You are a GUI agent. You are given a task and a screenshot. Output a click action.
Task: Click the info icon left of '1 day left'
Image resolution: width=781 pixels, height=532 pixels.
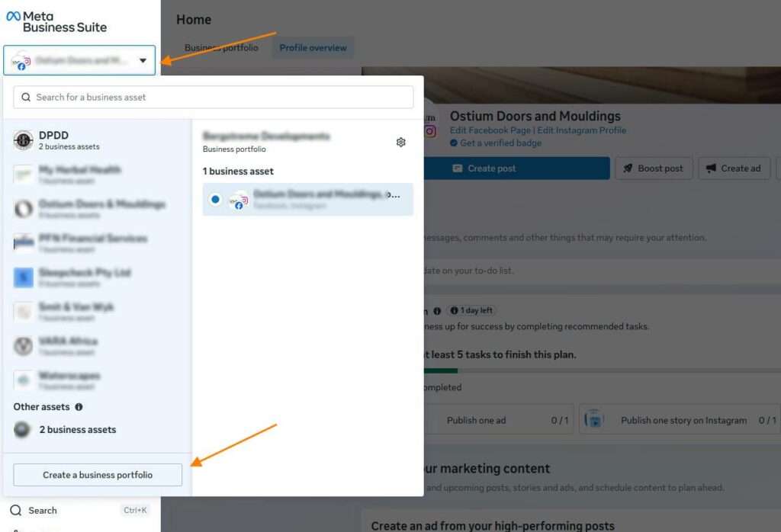pyautogui.click(x=437, y=311)
